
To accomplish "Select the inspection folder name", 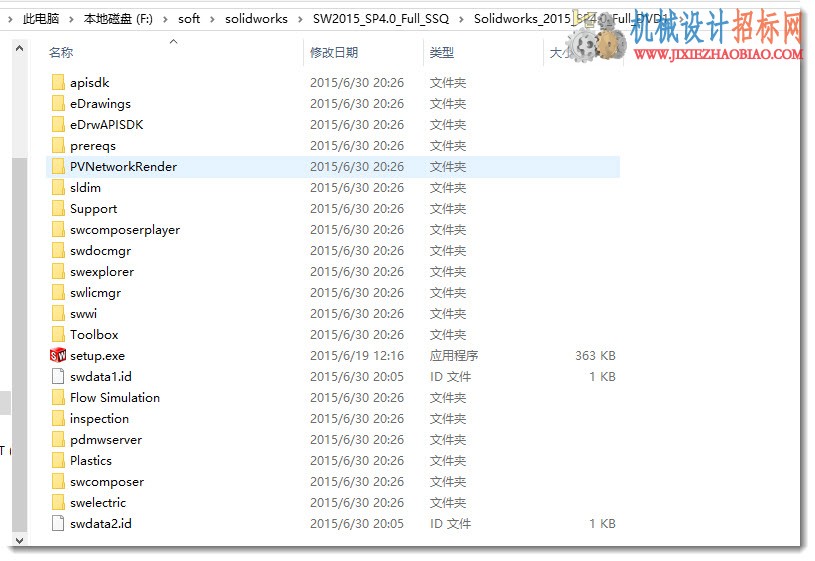I will click(x=99, y=419).
